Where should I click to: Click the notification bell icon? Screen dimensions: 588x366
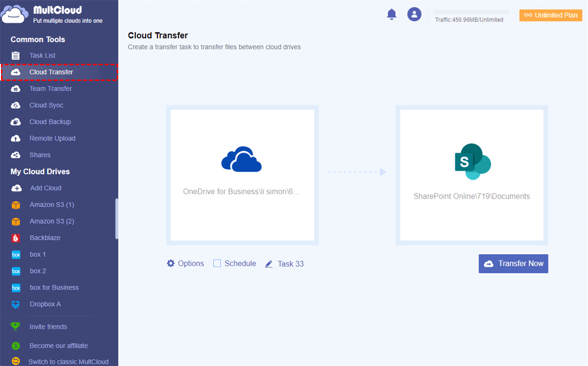392,14
